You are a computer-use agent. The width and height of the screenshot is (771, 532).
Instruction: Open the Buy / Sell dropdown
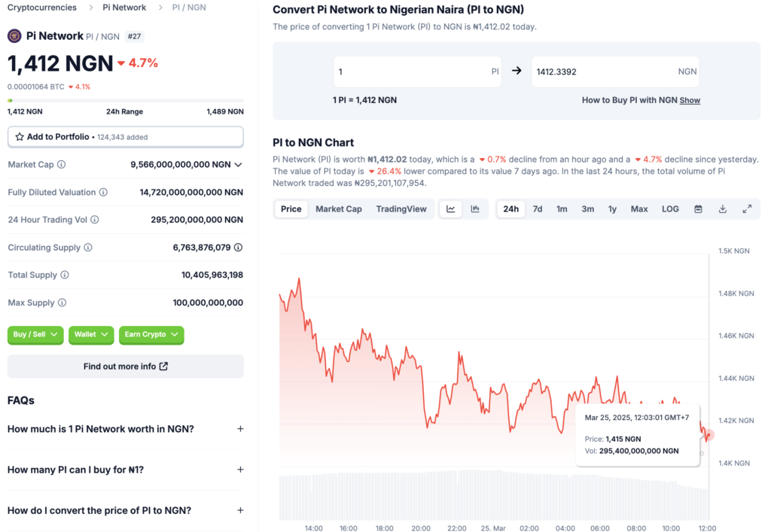coord(35,335)
